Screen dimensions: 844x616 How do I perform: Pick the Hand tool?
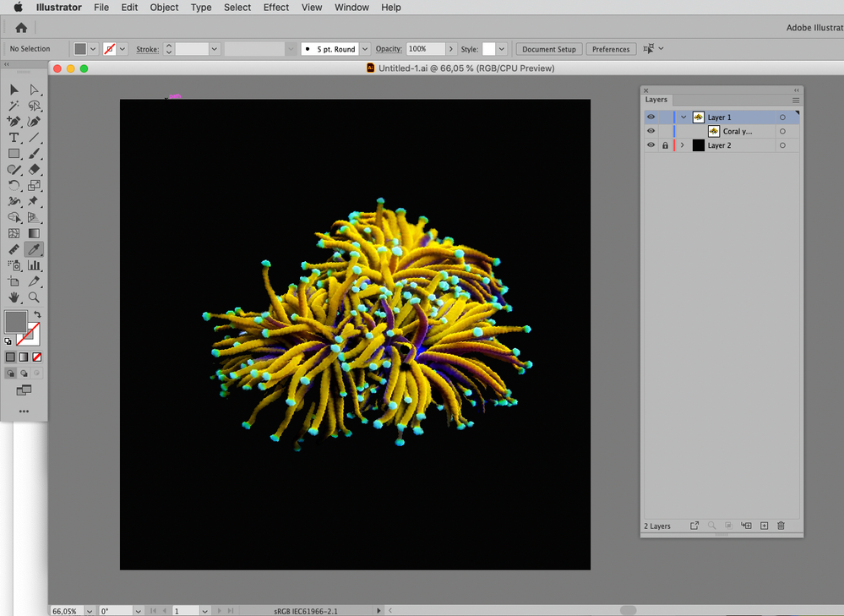14,297
